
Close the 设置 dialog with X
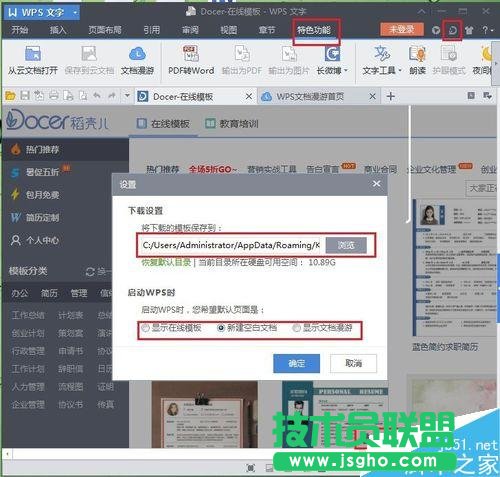click(x=376, y=184)
